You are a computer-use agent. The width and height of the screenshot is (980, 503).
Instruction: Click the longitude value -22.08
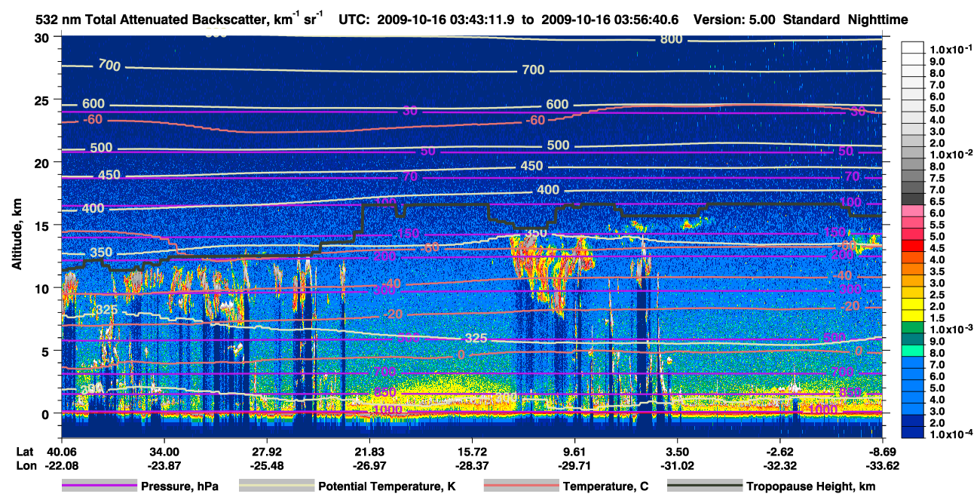(62, 465)
